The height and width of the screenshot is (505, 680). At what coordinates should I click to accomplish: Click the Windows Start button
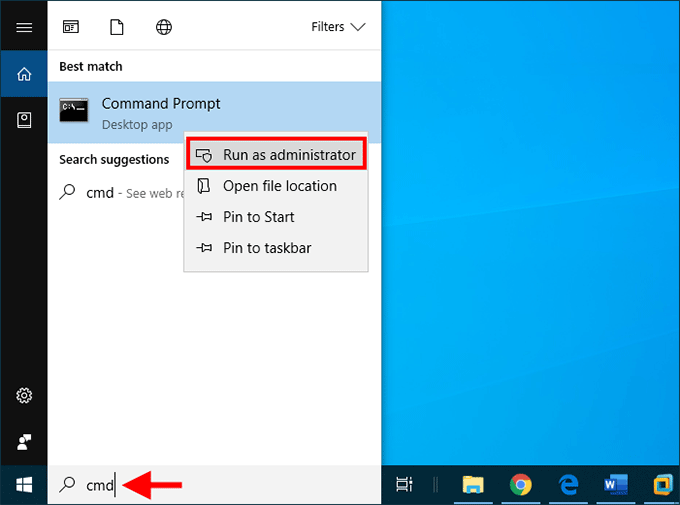pyautogui.click(x=24, y=485)
